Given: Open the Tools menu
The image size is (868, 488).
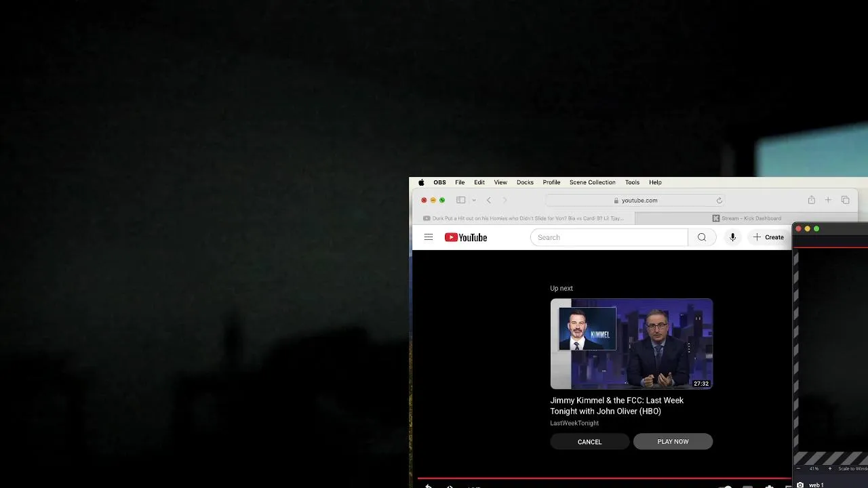Looking at the screenshot, I should pos(632,182).
